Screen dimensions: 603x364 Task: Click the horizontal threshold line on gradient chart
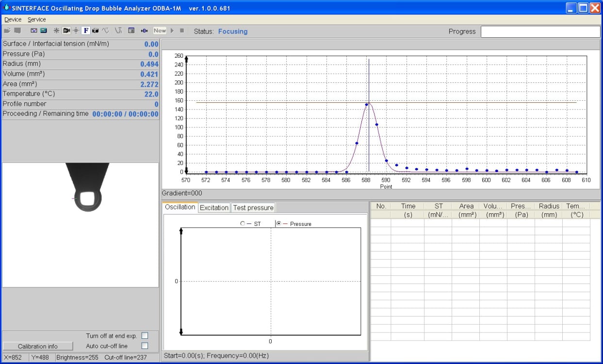pos(386,102)
